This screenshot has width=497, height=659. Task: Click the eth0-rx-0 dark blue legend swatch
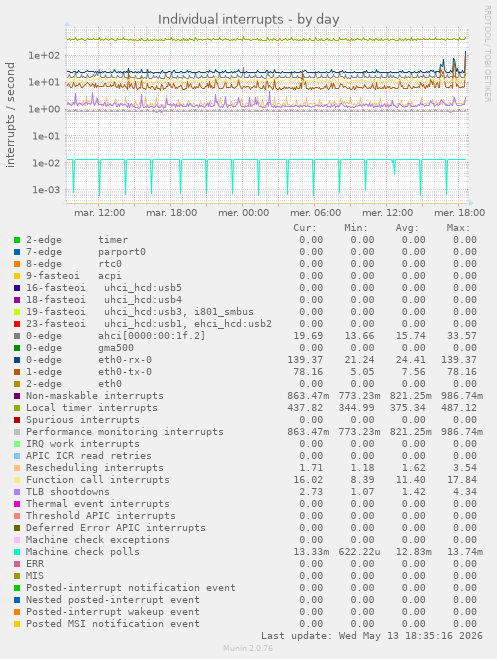17,360
